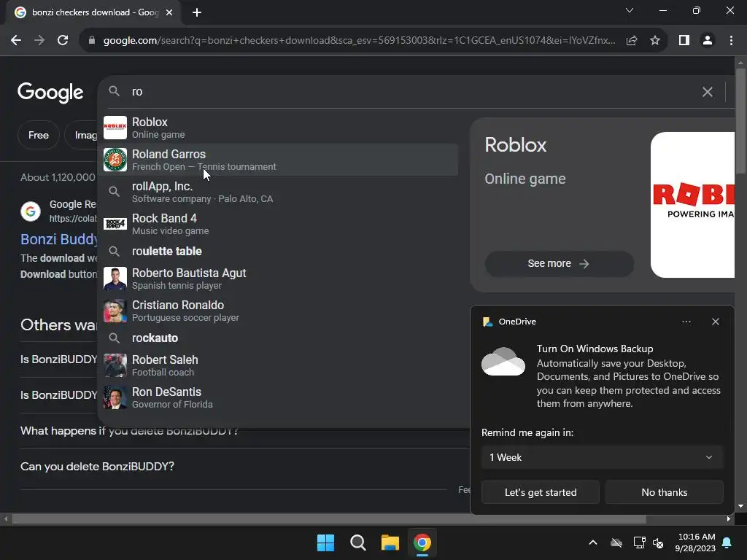Screen dimensions: 747x560
Task: Show hidden system tray icons
Action: [593, 542]
